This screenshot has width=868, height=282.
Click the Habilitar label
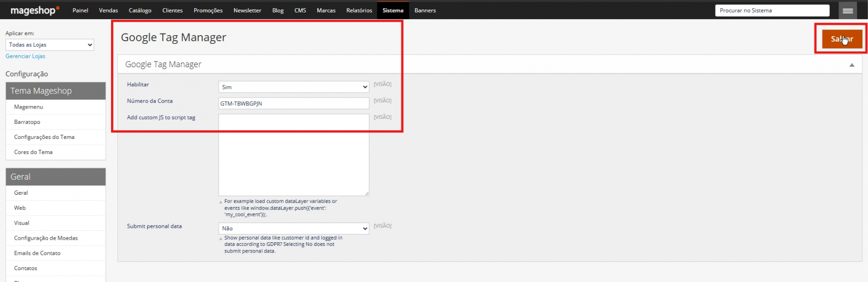(x=138, y=85)
